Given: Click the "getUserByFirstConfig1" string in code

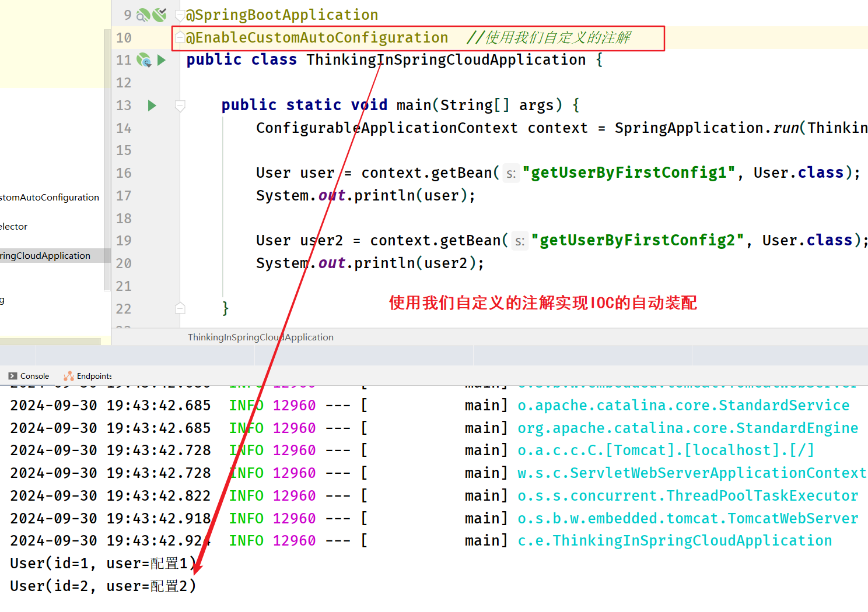Looking at the screenshot, I should (x=629, y=173).
